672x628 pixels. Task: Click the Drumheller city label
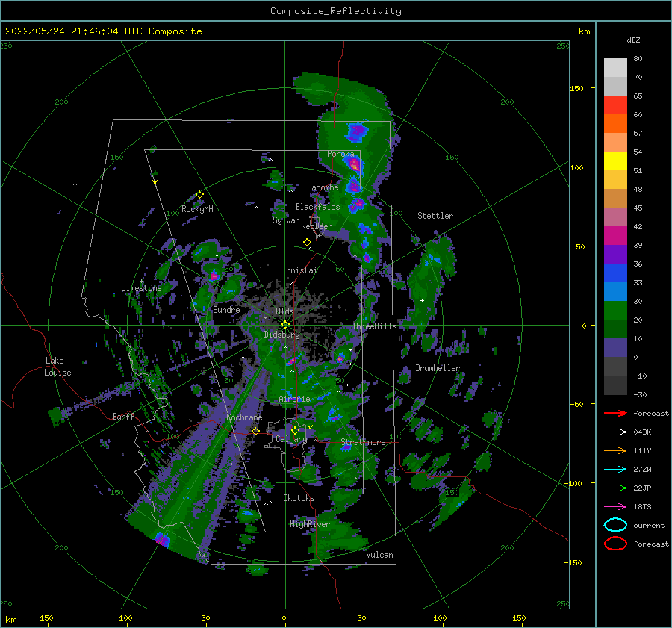pyautogui.click(x=438, y=368)
